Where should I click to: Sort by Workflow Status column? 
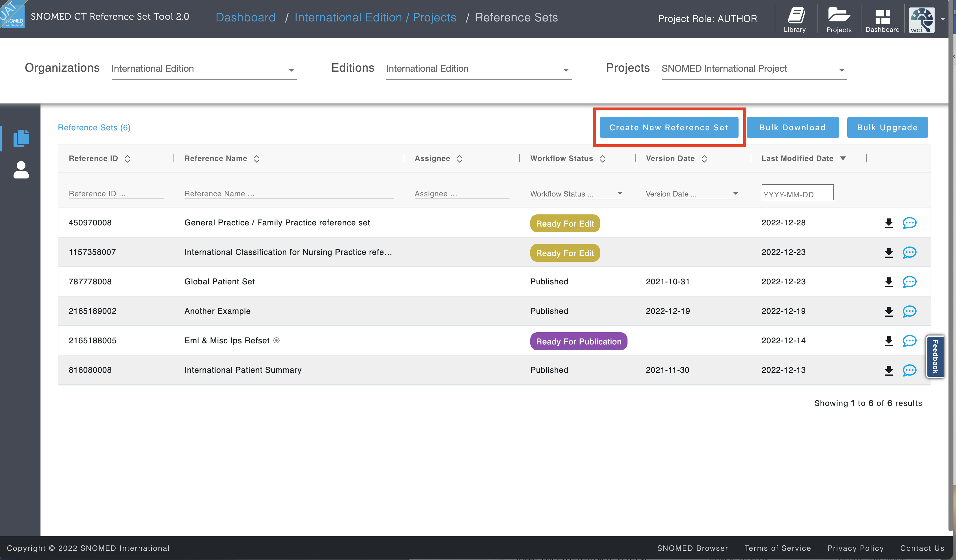[x=602, y=159]
